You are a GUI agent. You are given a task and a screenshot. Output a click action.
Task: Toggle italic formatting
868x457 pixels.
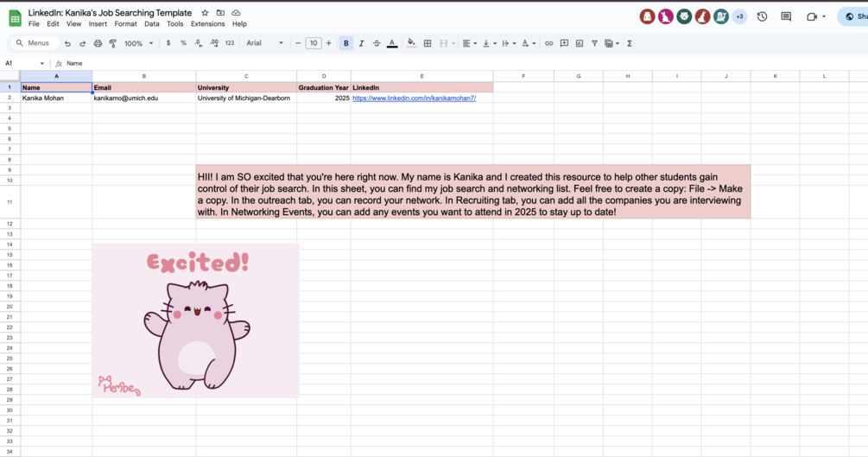coord(362,43)
